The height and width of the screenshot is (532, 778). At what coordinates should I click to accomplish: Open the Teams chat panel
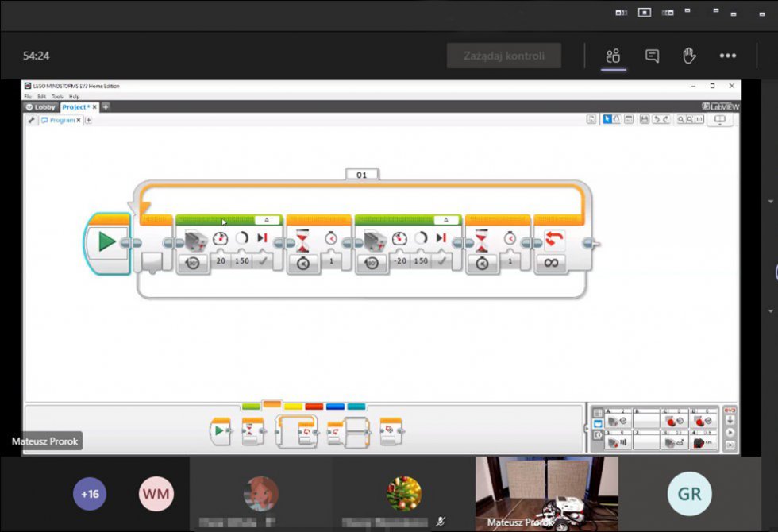pyautogui.click(x=652, y=56)
